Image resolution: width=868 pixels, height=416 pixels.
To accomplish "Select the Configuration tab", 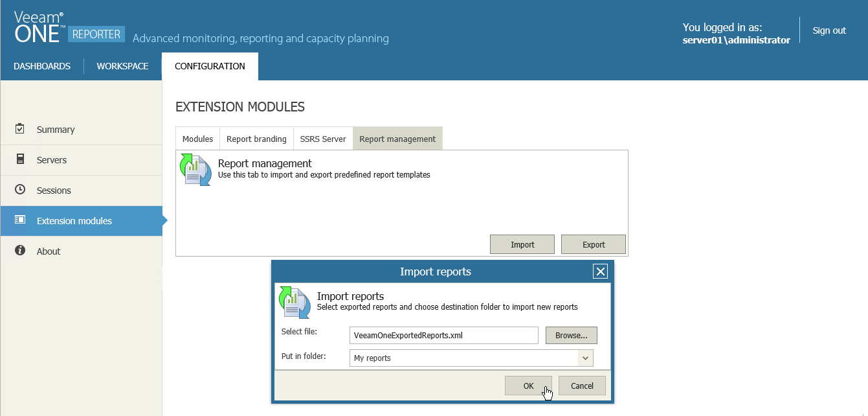I will tap(210, 66).
